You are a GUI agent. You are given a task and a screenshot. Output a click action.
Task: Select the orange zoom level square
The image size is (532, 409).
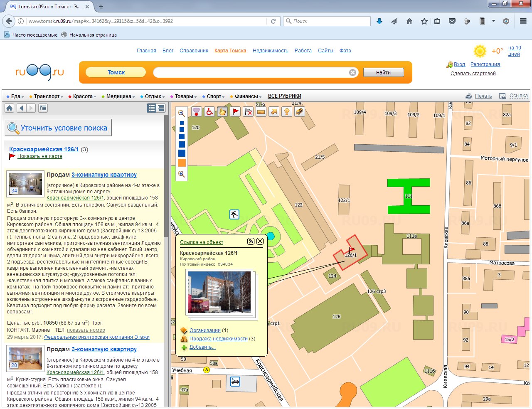coord(182,163)
